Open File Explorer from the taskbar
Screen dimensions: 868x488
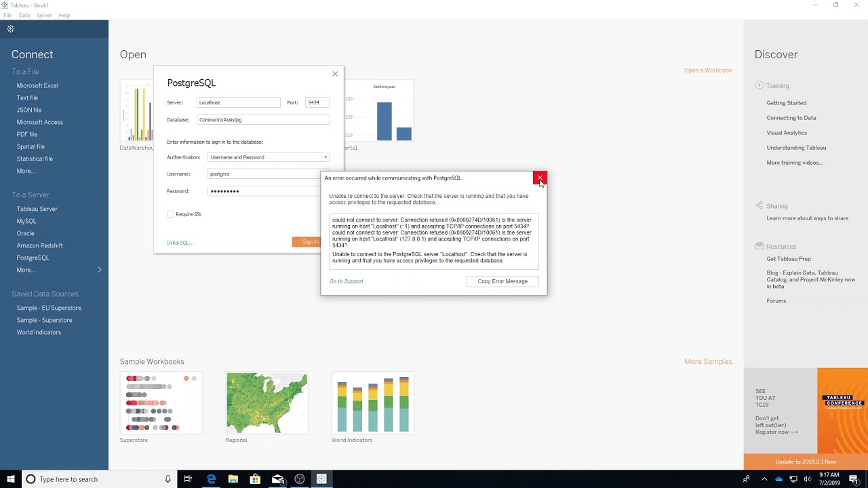pyautogui.click(x=233, y=479)
